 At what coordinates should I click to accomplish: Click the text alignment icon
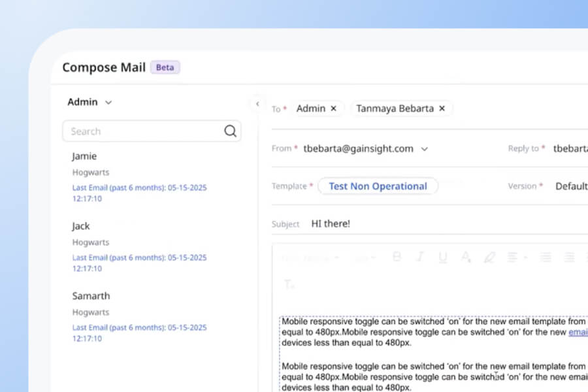[512, 257]
